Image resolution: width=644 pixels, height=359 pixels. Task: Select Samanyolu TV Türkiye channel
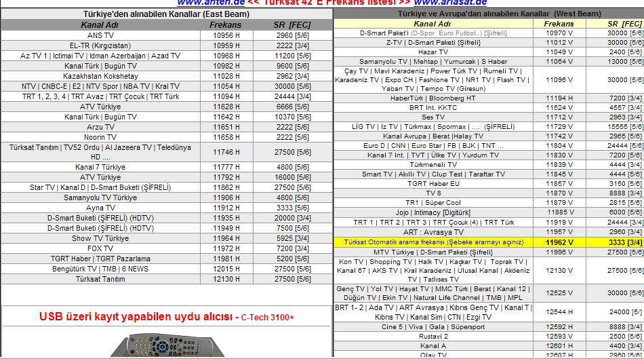tap(100, 197)
